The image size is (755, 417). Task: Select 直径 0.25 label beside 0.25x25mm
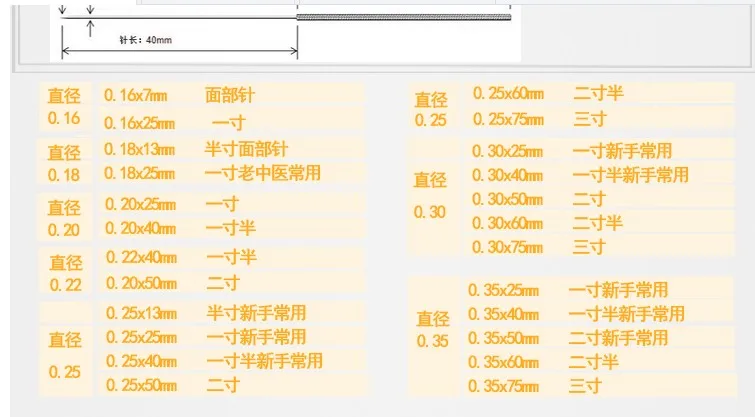65,355
